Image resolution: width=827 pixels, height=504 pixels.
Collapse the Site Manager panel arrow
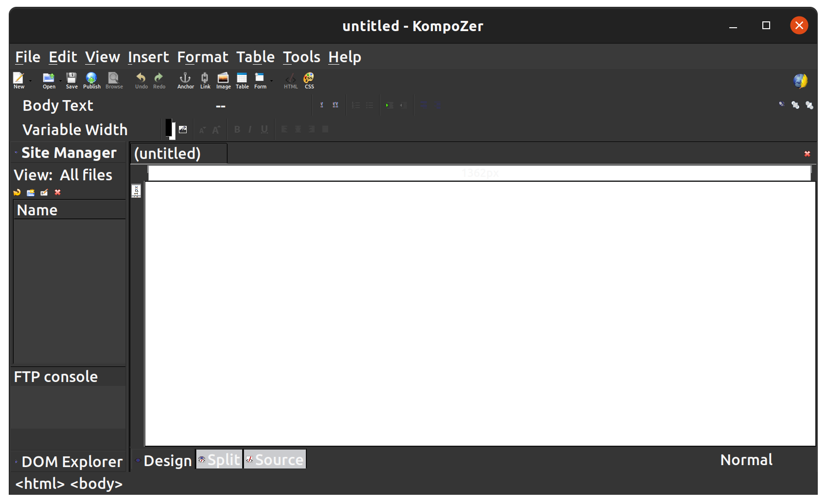point(16,153)
